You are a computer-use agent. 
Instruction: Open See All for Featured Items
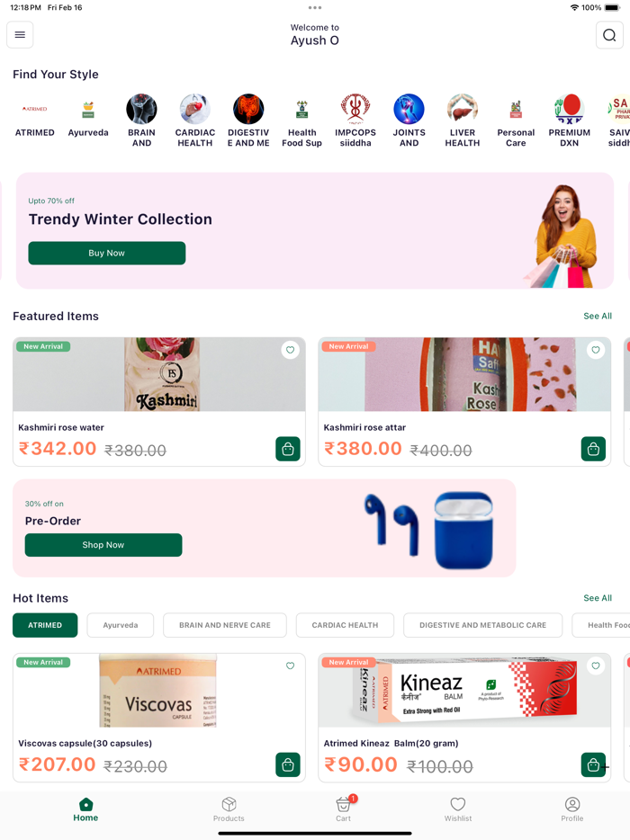tap(598, 316)
